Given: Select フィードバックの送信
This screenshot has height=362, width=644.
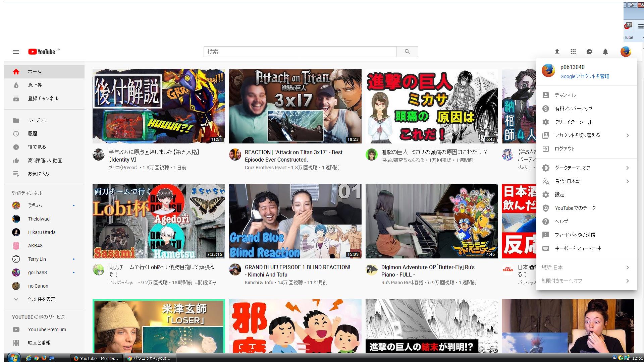Looking at the screenshot, I should coord(586,235).
